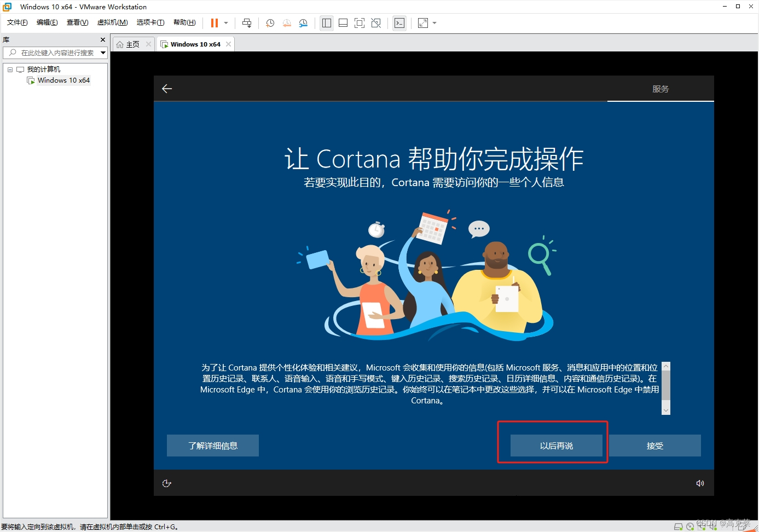This screenshot has height=532, width=759.
Task: Open the 选项卡(T) menu
Action: 150,22
